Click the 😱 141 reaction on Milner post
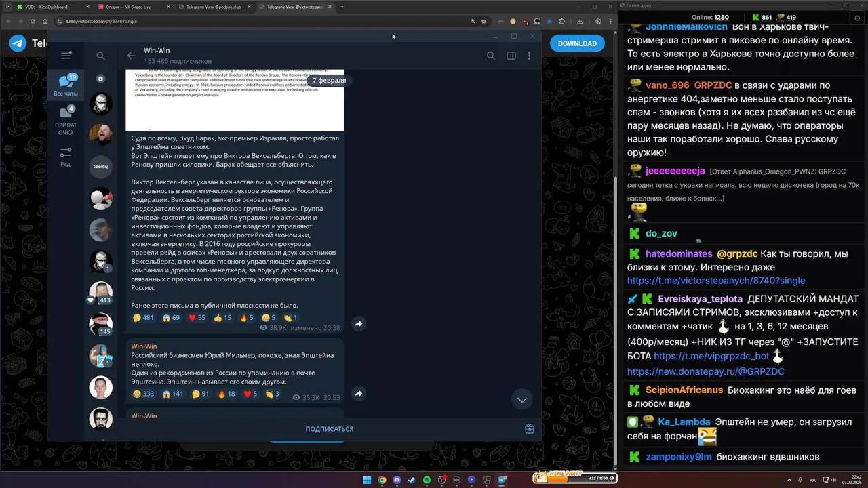 tap(173, 394)
